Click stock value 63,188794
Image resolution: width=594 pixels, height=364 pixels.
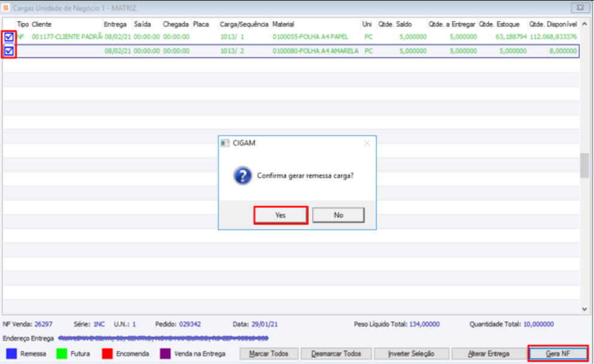[x=511, y=36]
